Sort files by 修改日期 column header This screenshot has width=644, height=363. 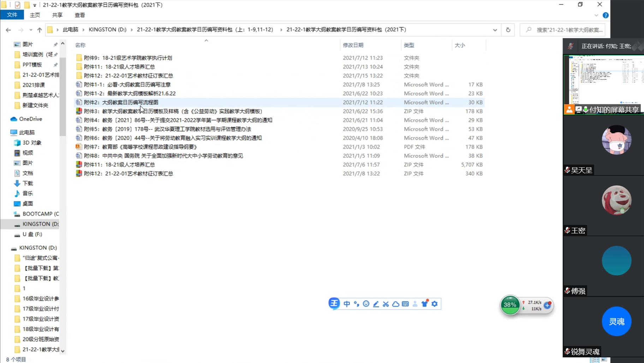[x=353, y=45]
